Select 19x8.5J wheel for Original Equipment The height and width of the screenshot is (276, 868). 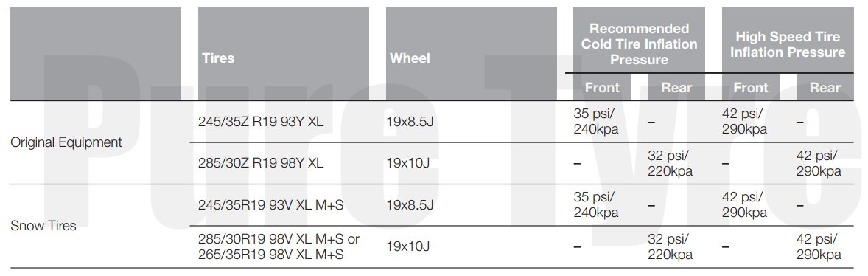coord(410,122)
